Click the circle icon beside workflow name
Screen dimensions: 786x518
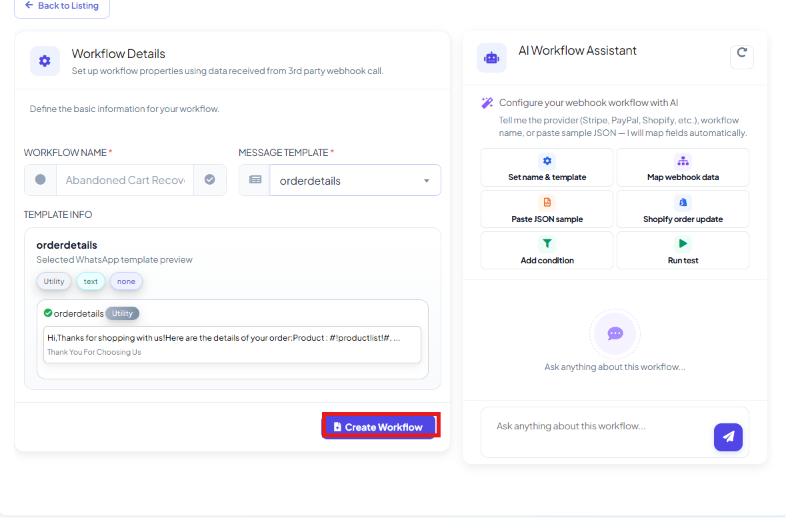pos(41,180)
